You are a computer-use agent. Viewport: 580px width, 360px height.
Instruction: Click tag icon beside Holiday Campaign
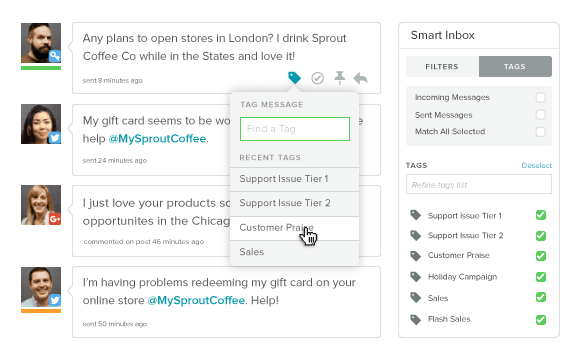[x=416, y=277]
